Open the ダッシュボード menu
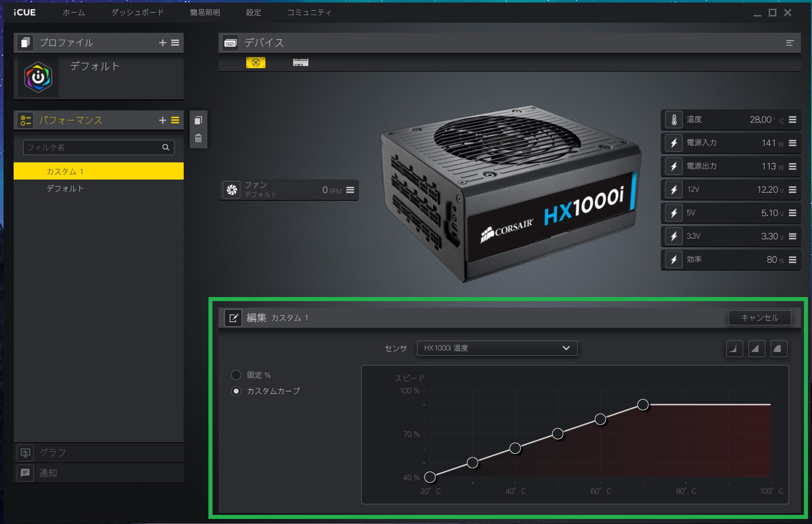 138,13
